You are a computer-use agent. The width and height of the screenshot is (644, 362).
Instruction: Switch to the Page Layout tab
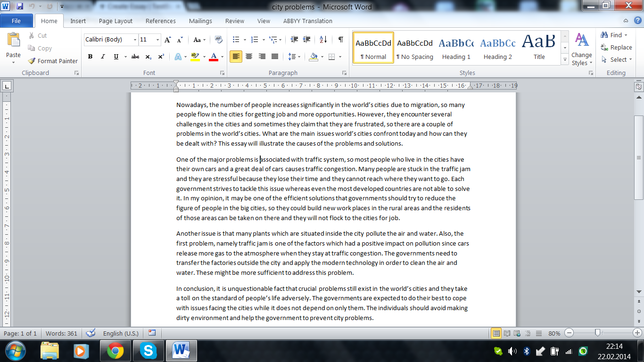(x=116, y=21)
